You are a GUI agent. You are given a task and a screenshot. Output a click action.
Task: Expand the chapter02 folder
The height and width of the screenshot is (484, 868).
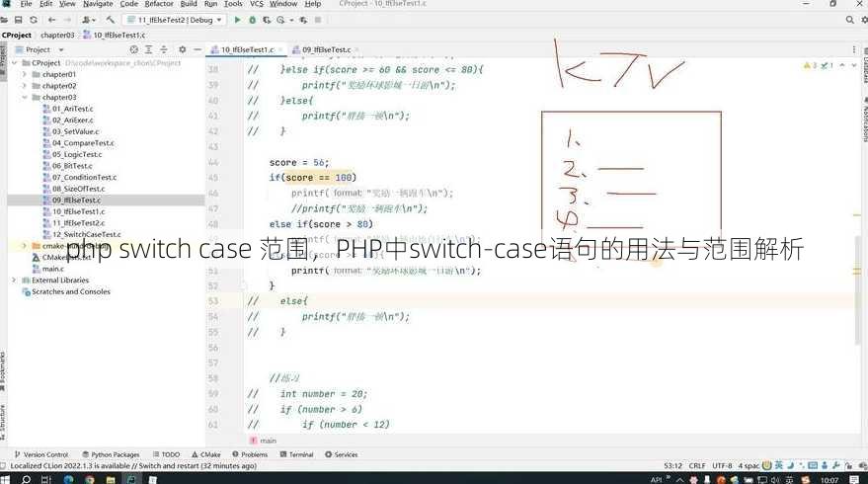[x=24, y=86]
